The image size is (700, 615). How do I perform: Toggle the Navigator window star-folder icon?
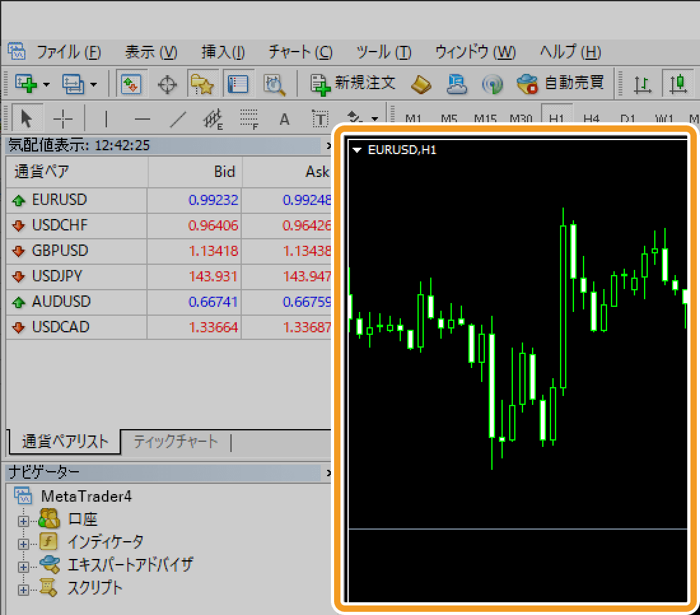coord(203,83)
